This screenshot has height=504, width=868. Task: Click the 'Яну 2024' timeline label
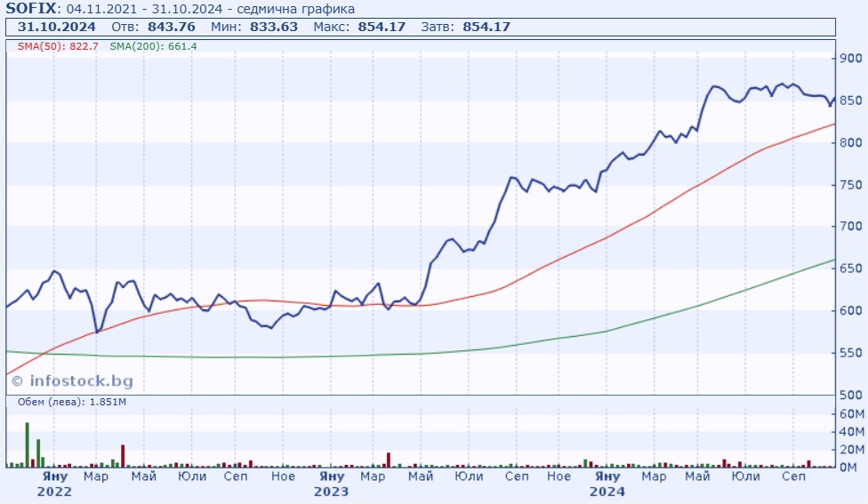tap(607, 484)
